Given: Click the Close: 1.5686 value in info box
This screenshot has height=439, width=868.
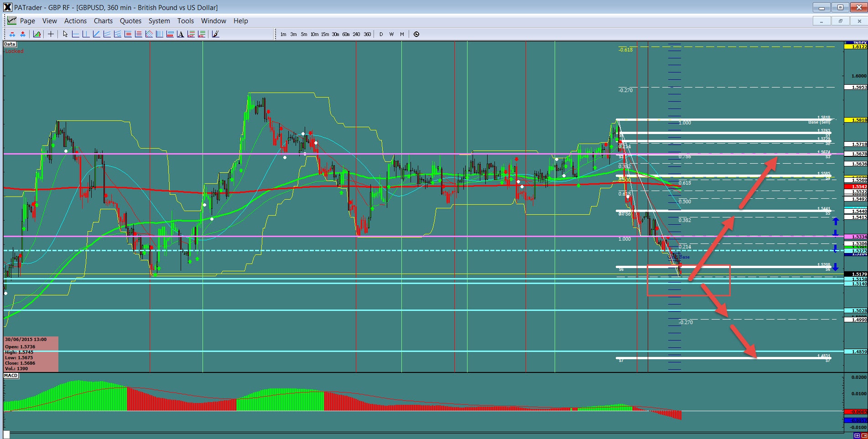Looking at the screenshot, I should pyautogui.click(x=20, y=363).
